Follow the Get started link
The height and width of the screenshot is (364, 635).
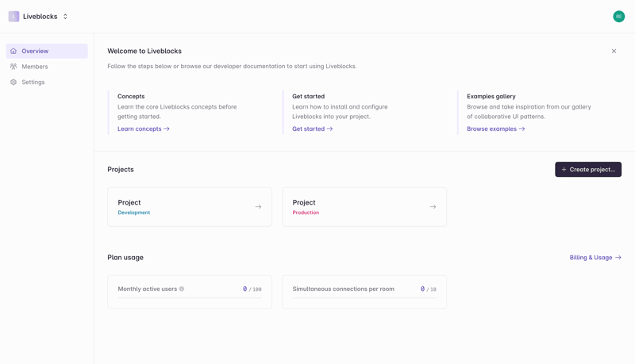[x=312, y=128]
